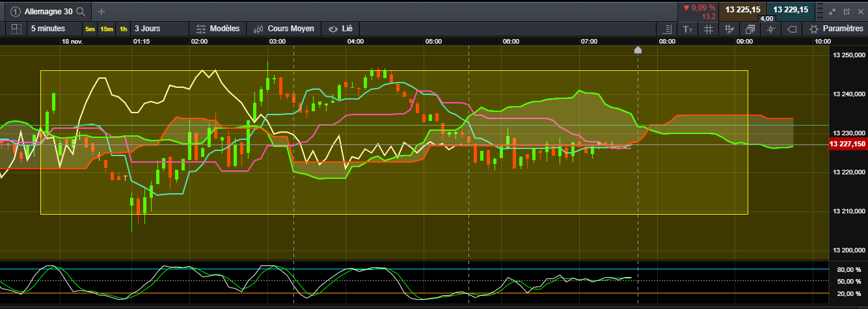Toggle the chart grid hash icon

(709, 29)
